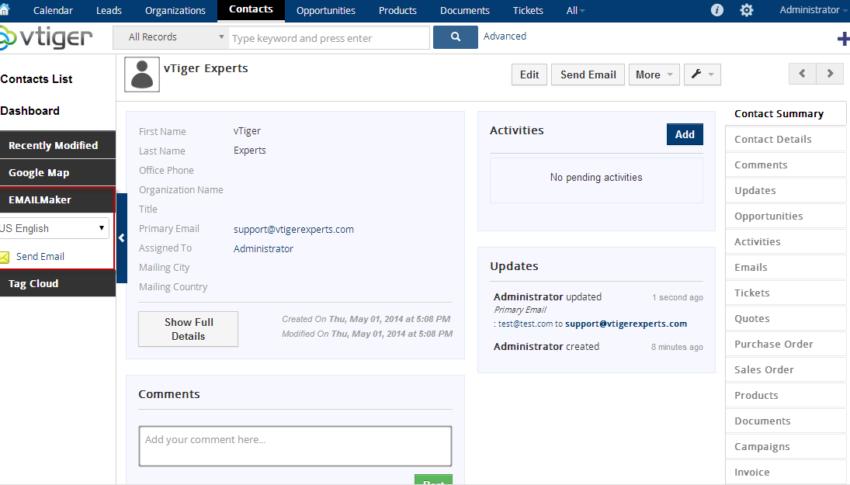Open the Tickets top menu

click(x=528, y=10)
